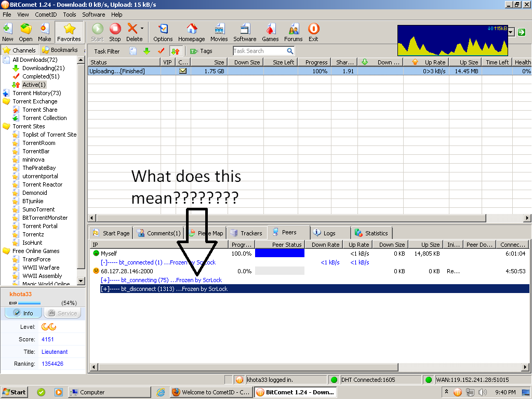Toggle the active tasks filter icon

tap(176, 51)
